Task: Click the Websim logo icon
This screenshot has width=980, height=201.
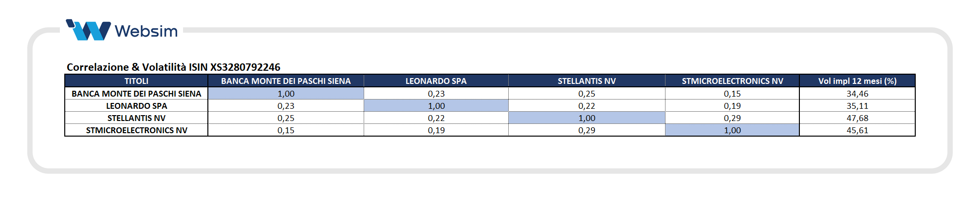Action: 88,30
